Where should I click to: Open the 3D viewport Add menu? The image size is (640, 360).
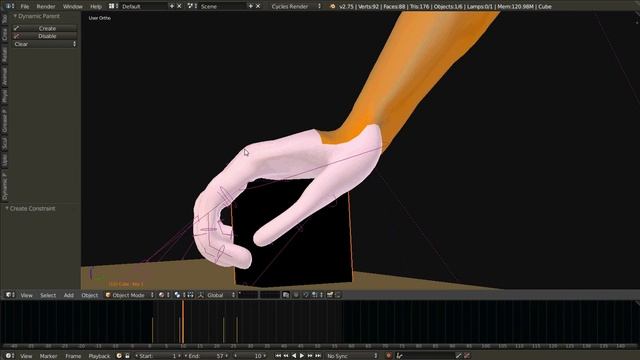69,295
